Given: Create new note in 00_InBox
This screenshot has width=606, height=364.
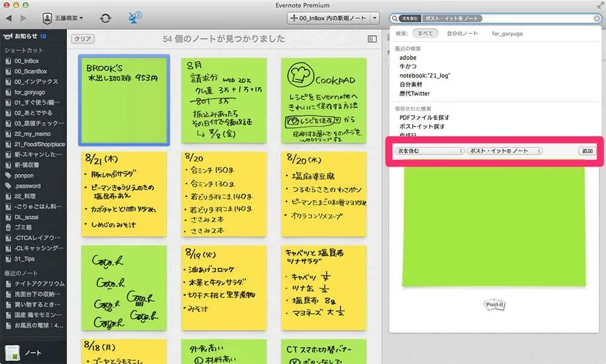Looking at the screenshot, I should (328, 18).
